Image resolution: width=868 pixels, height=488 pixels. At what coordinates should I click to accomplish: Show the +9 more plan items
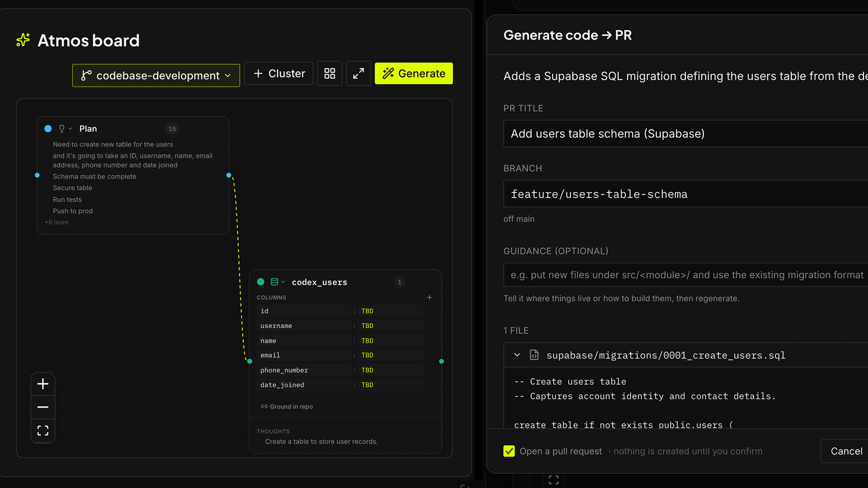pyautogui.click(x=57, y=222)
